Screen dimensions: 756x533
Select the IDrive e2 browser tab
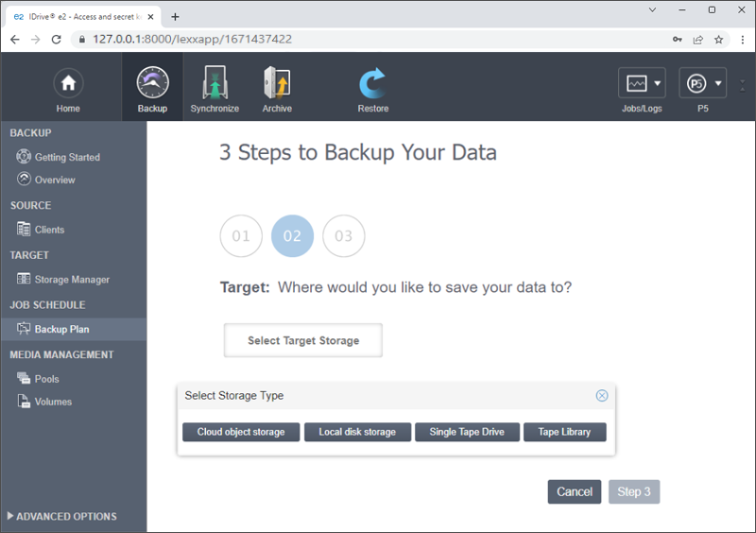[x=83, y=17]
